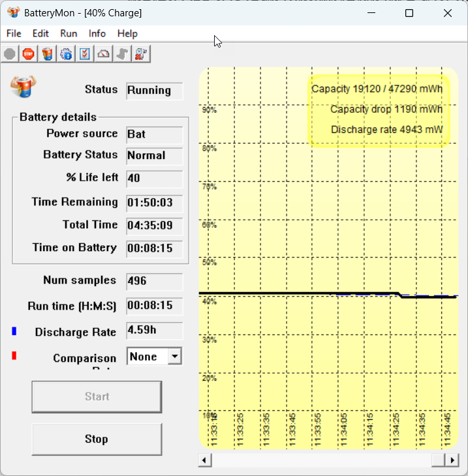Click the 'Time Remaining' label
468x476 pixels.
[74, 202]
